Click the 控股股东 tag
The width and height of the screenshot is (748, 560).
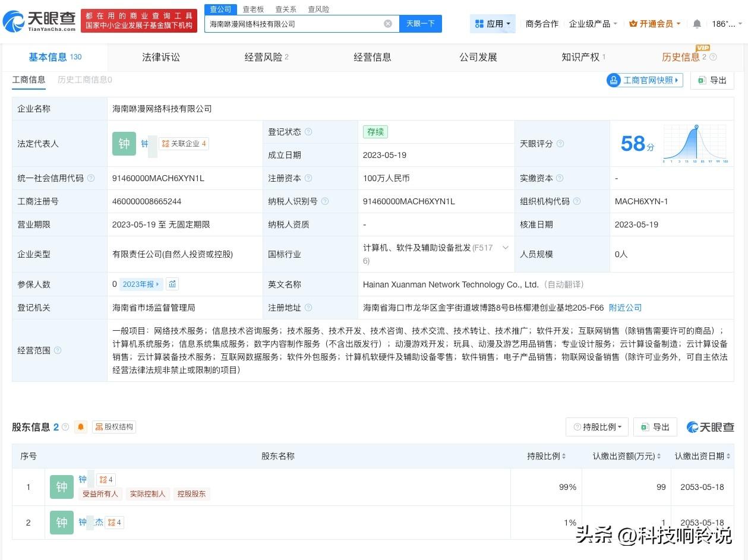coord(191,493)
